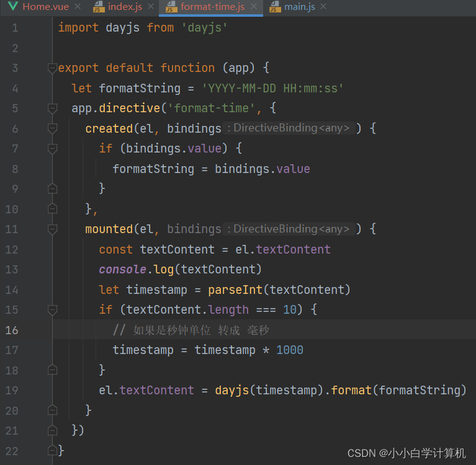
Task: Click the DirectiveBinding<any> hint on created line
Action: click(x=289, y=128)
